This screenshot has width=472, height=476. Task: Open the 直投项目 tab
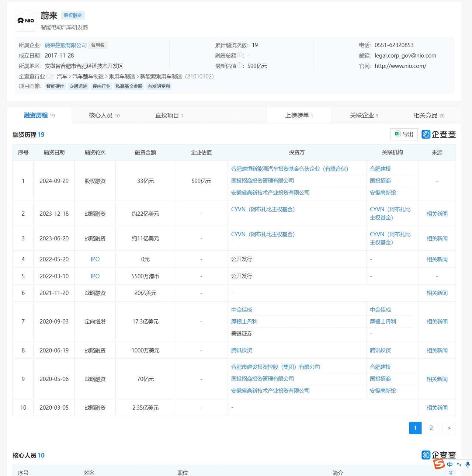click(169, 115)
